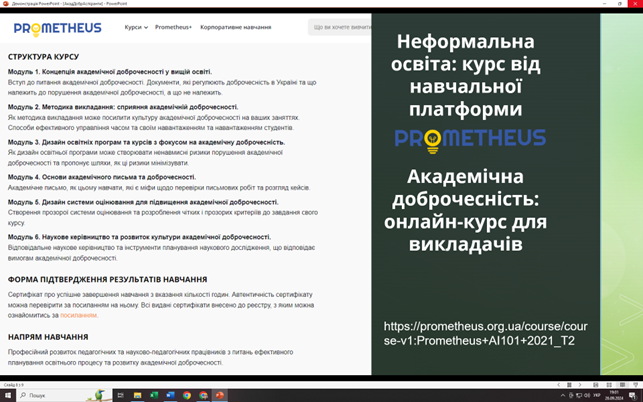This screenshot has height=402, width=643.
Task: Minimize the PowerPoint window
Action: pyautogui.click(x=604, y=3)
